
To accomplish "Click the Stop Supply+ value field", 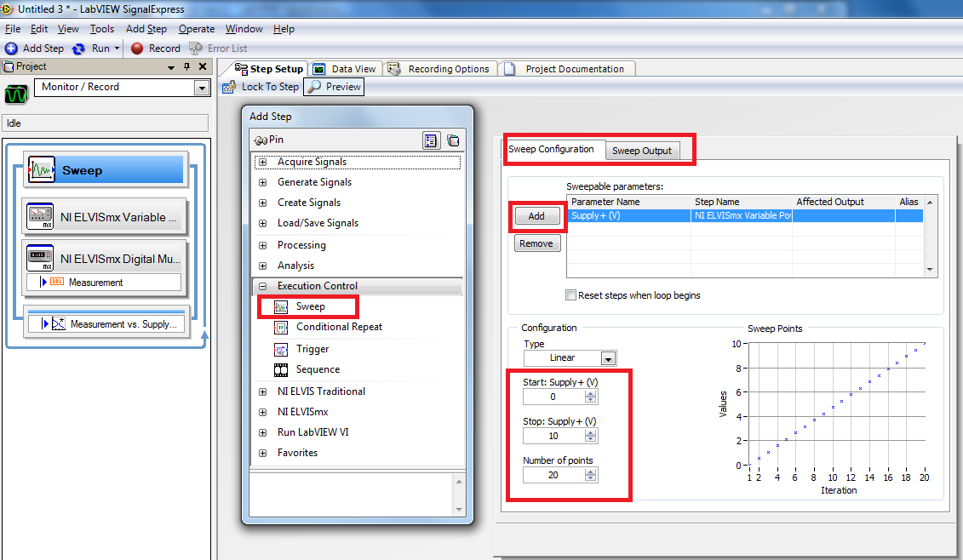I will pyautogui.click(x=553, y=437).
